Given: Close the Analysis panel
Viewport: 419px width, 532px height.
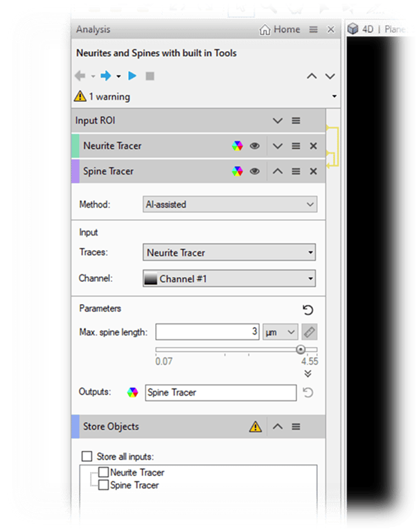Looking at the screenshot, I should [331, 30].
